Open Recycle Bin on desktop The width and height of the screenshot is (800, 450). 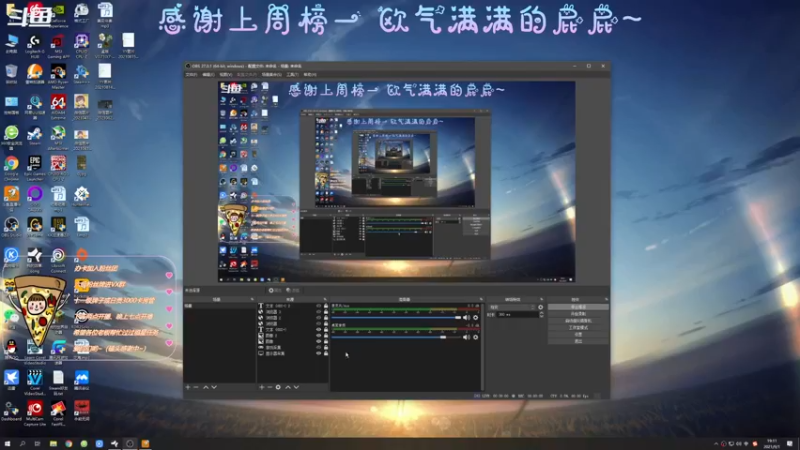pyautogui.click(x=11, y=74)
